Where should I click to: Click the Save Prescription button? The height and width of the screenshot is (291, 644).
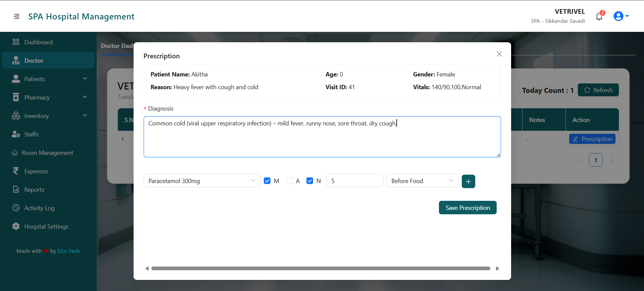click(467, 208)
